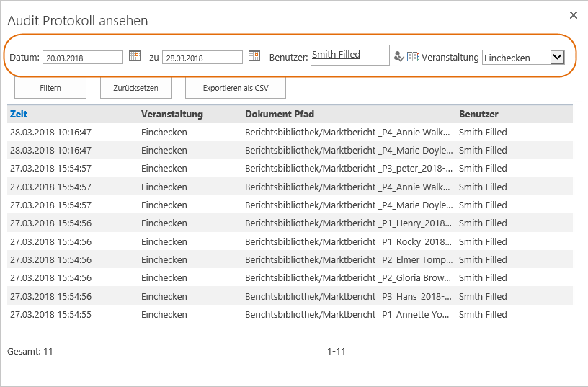The width and height of the screenshot is (588, 387).
Task: Click the Filtern button
Action: coord(50,88)
